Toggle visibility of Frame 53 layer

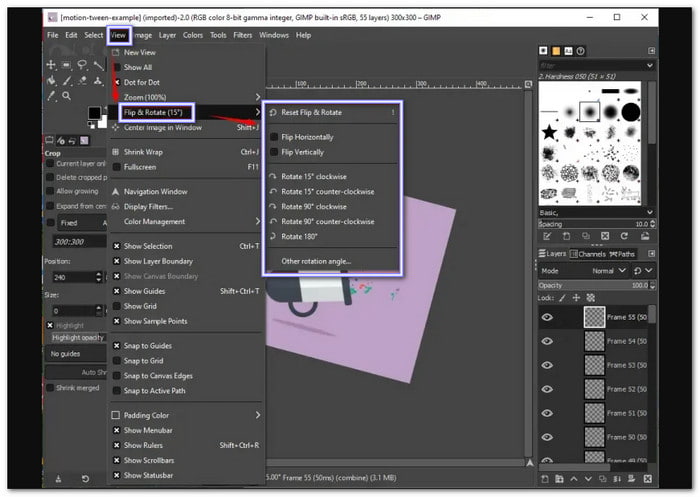coord(547,365)
